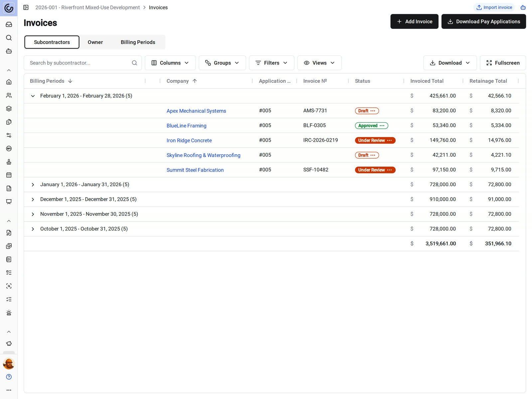Switch to the Billing Periods tab
Screen dimensions: 532x399
[x=138, y=42]
